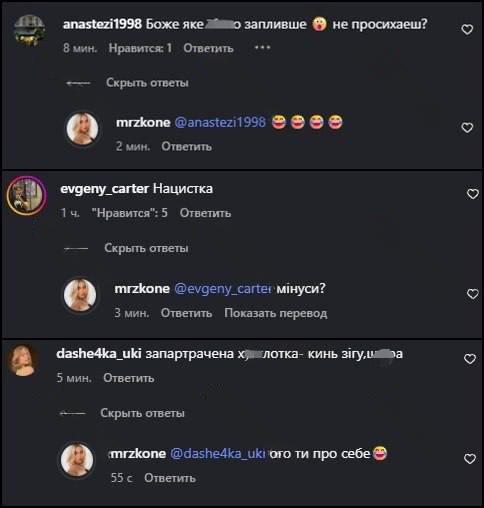Screen dimensions: 484x508
Task: Like mrzkone's reply to anastezi1998
Action: coord(467,127)
